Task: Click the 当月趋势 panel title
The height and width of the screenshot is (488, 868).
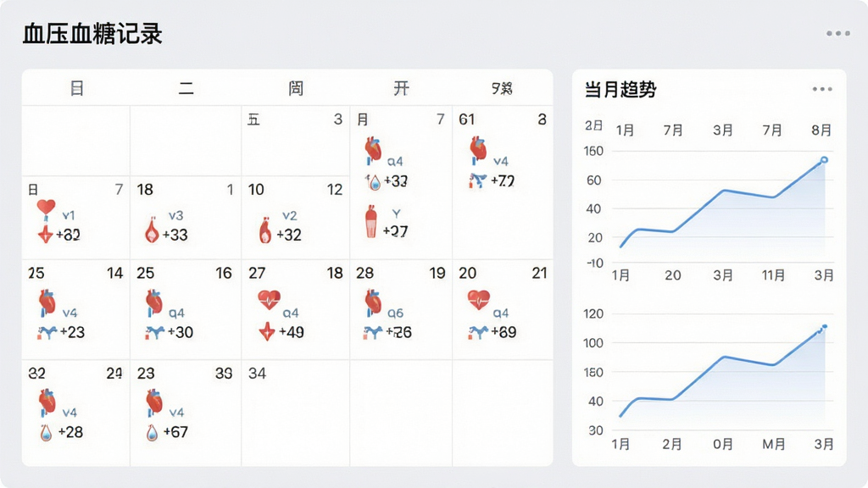Action: (x=620, y=90)
